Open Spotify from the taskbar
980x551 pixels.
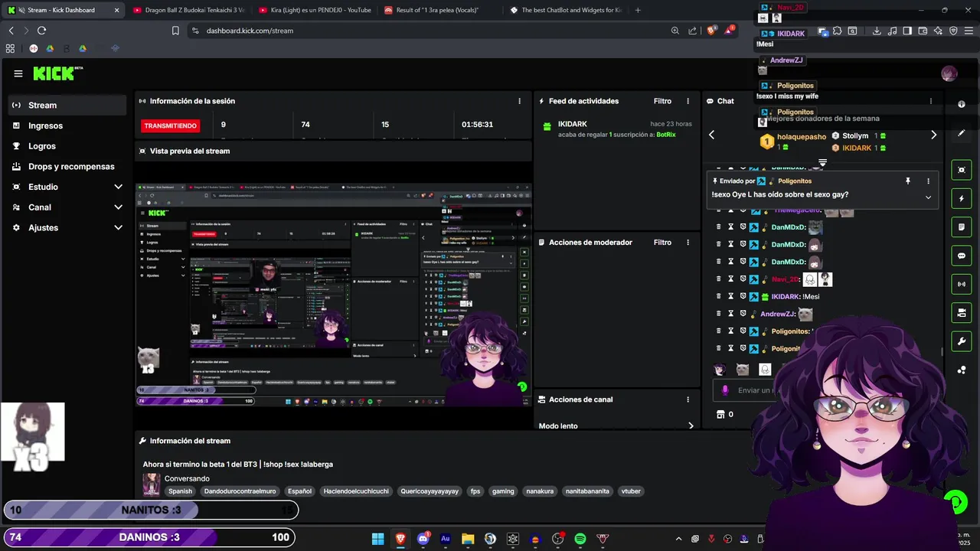(580, 539)
